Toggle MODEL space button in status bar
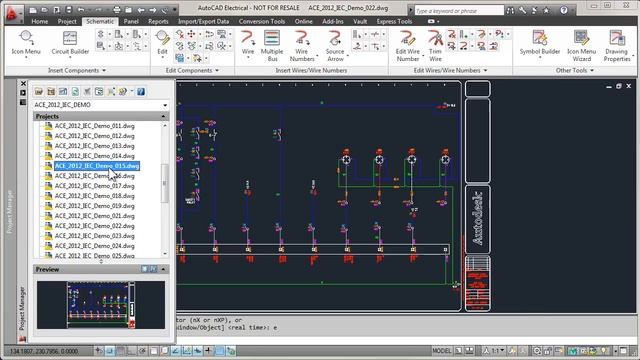640x360 pixels. pyautogui.click(x=442, y=351)
